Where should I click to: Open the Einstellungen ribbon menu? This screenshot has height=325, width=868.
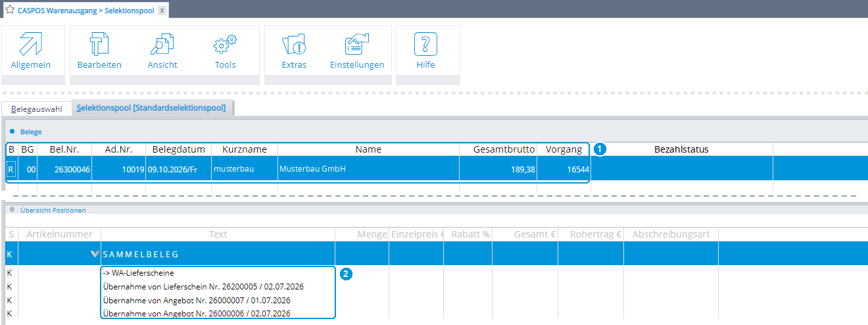(x=357, y=51)
